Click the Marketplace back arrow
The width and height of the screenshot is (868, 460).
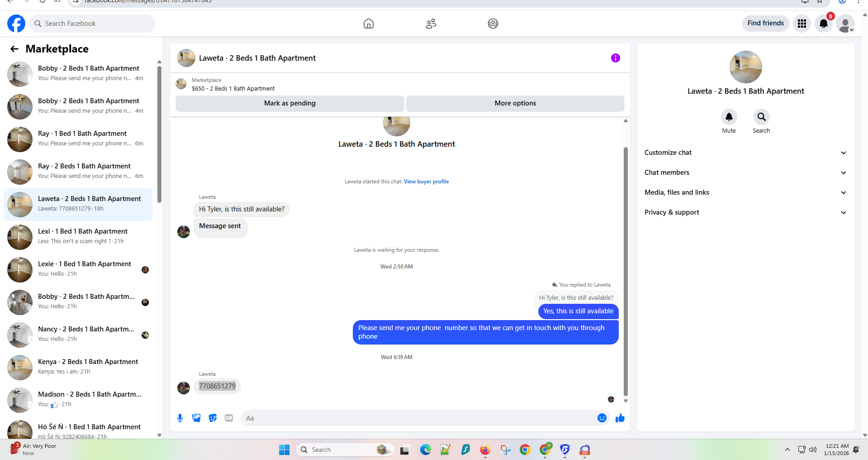pos(14,49)
